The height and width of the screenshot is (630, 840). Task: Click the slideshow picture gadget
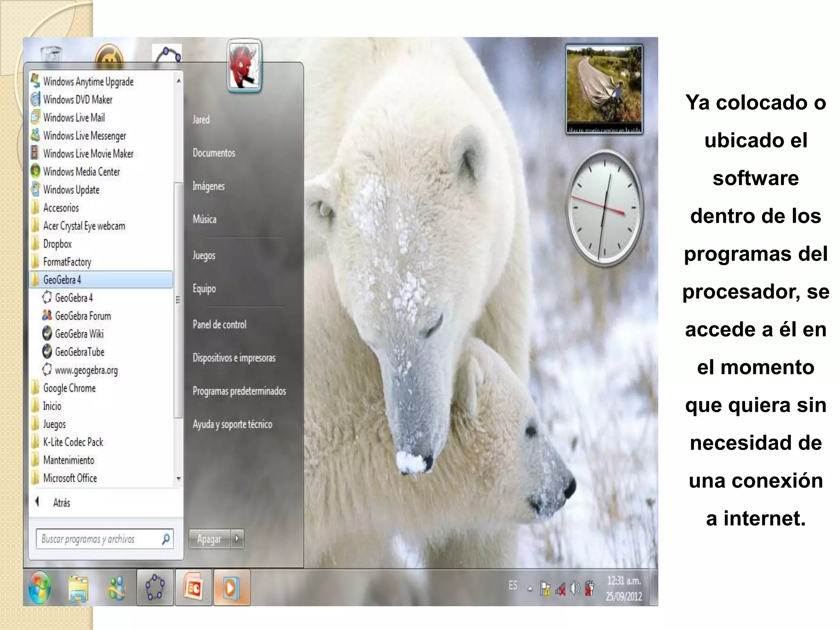604,89
